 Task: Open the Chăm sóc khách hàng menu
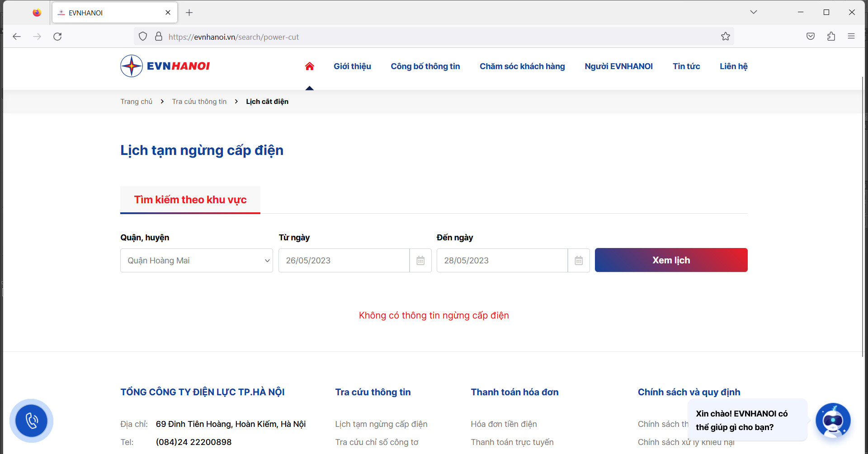[x=522, y=66]
